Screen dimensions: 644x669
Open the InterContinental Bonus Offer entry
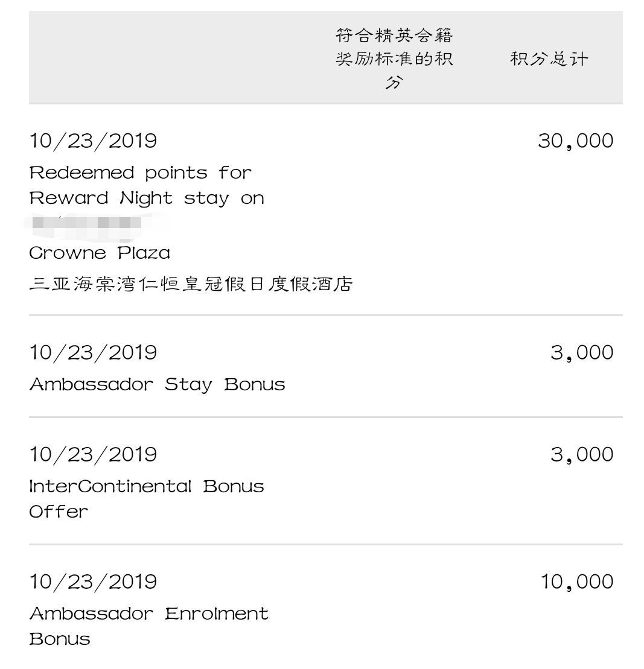click(x=147, y=499)
